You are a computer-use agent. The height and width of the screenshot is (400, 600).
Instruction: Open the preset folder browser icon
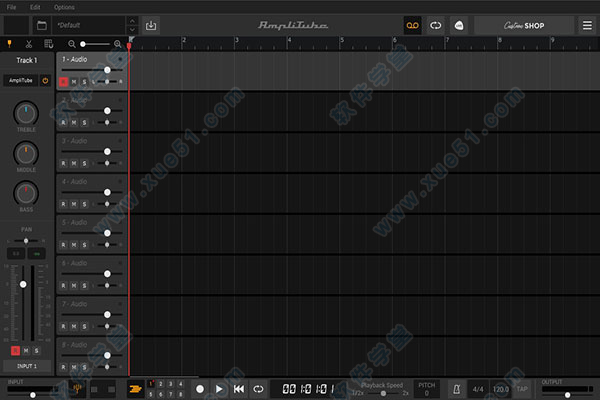tap(41, 26)
